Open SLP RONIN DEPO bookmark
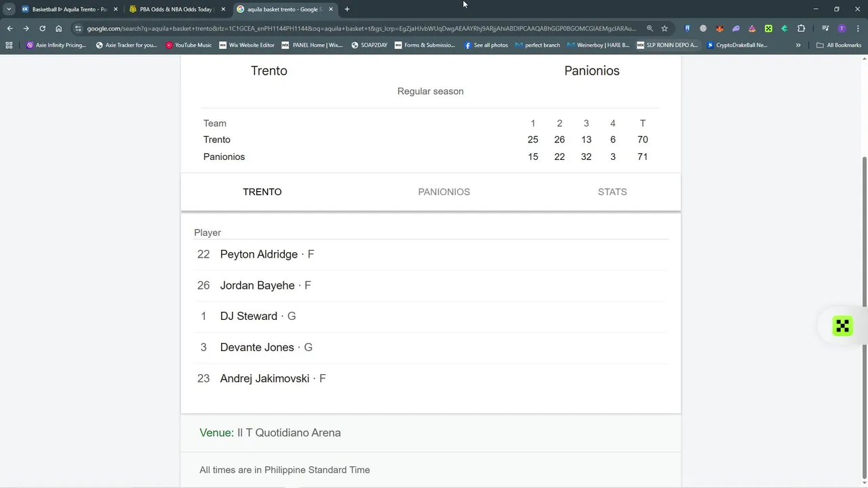Image resolution: width=868 pixels, height=488 pixels. (x=668, y=45)
